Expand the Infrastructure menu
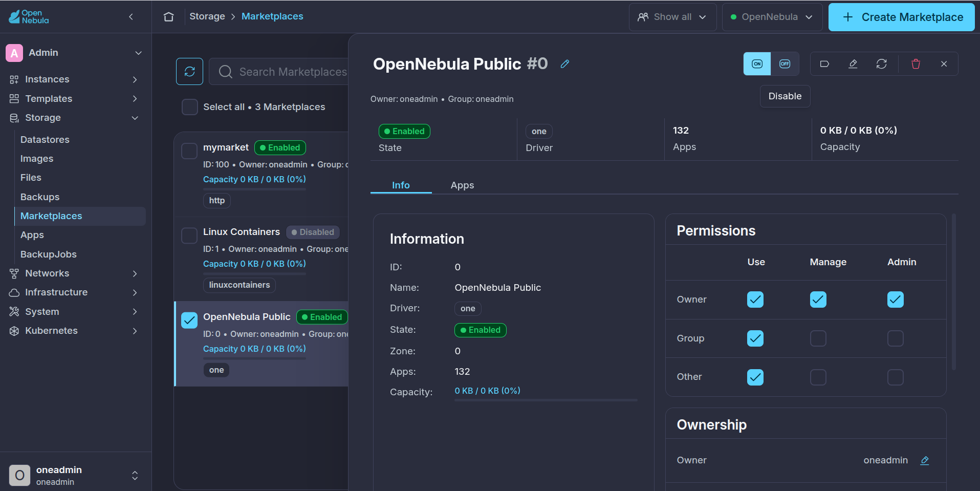Viewport: 980px width, 491px height. tap(135, 292)
